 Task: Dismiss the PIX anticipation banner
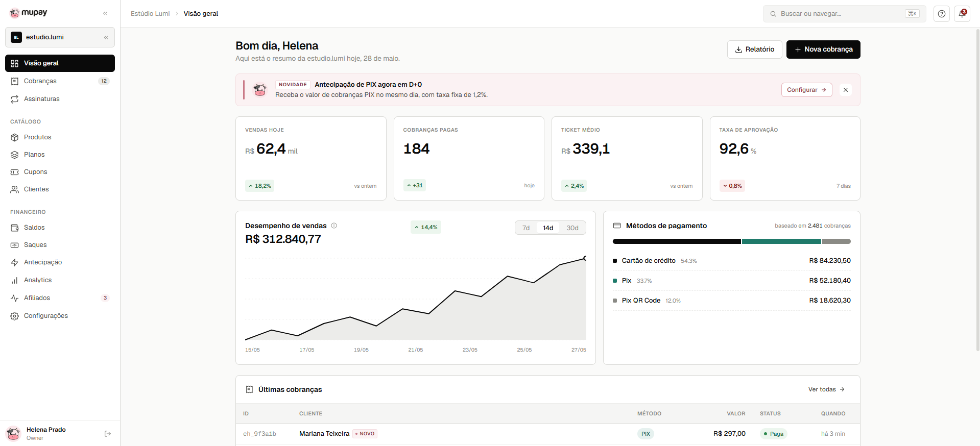[846, 90]
